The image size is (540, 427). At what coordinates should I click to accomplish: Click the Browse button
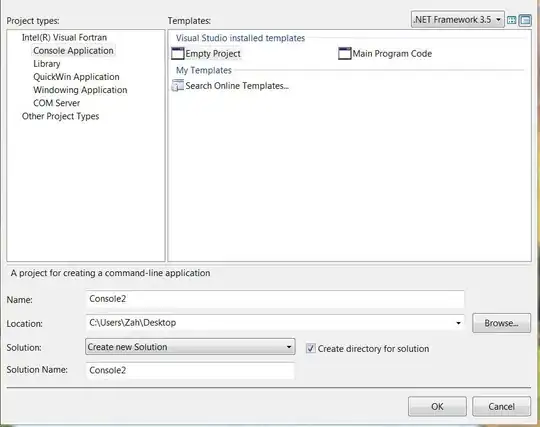501,323
